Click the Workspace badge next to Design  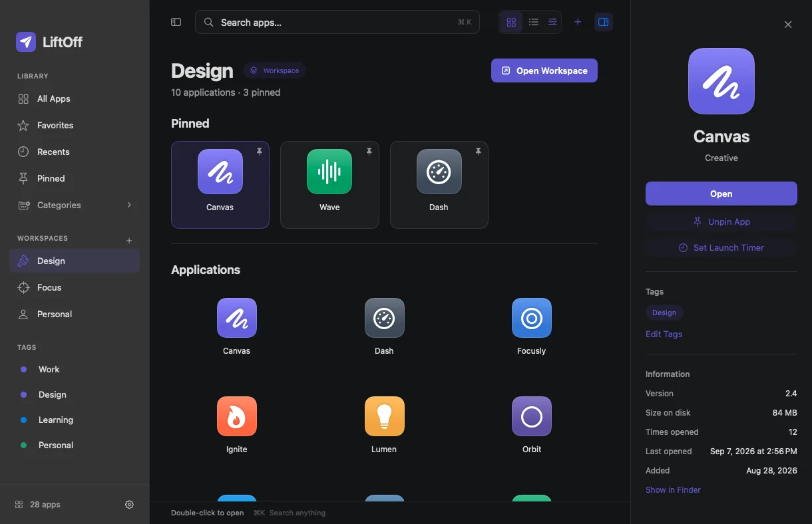point(274,70)
